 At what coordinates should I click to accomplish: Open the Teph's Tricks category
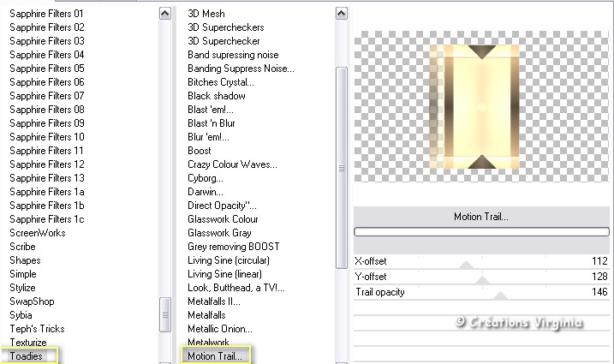coord(37,328)
